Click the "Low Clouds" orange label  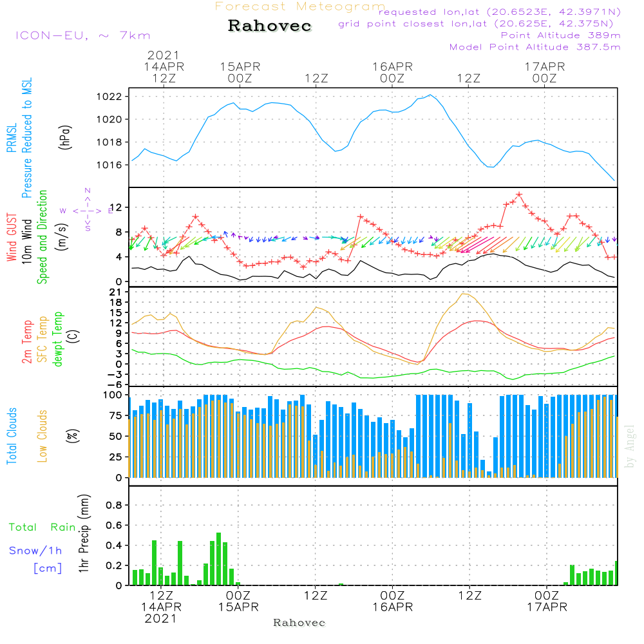pos(42,436)
